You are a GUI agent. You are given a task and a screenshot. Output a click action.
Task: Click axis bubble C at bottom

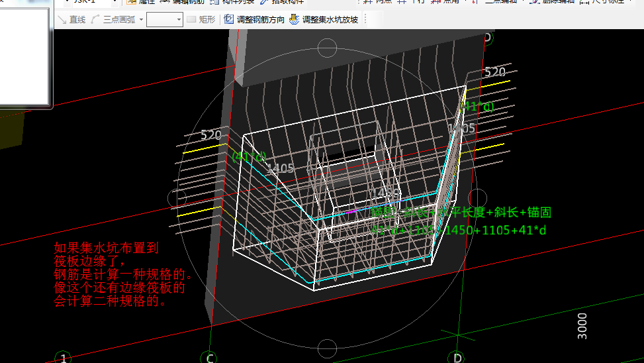pyautogui.click(x=210, y=357)
